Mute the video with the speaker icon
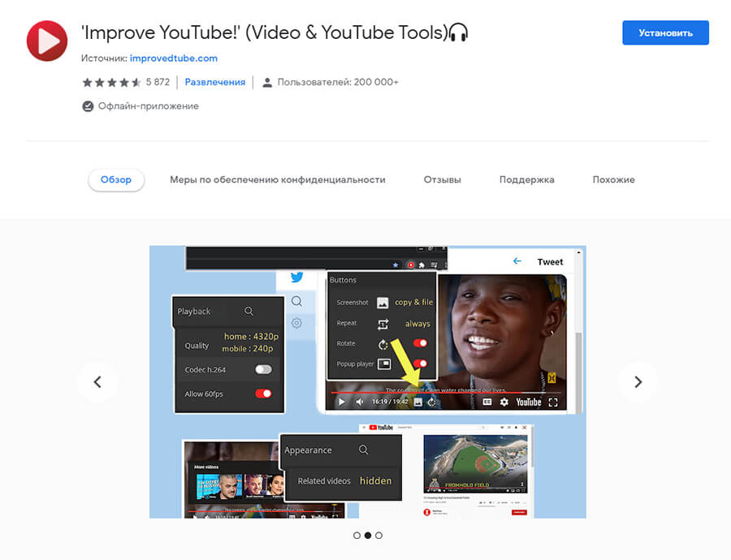The image size is (731, 560). [360, 402]
